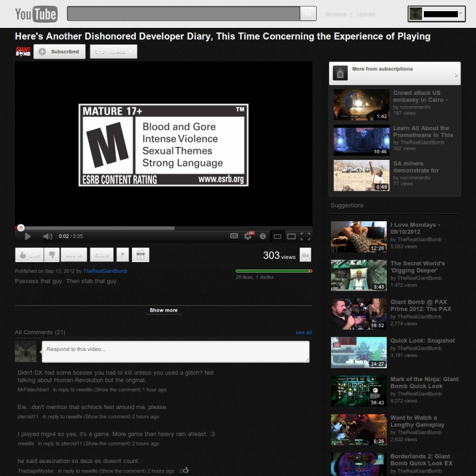Click the Share button

102,255
